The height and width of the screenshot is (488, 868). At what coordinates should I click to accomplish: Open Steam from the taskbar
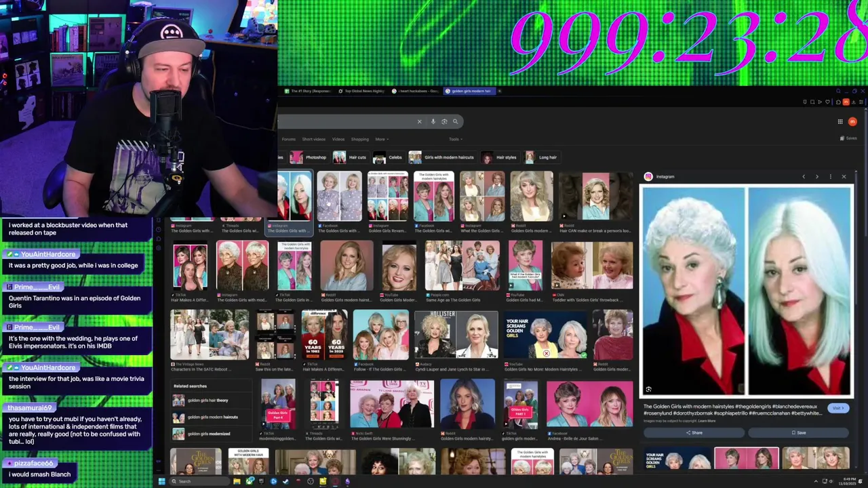(x=285, y=481)
